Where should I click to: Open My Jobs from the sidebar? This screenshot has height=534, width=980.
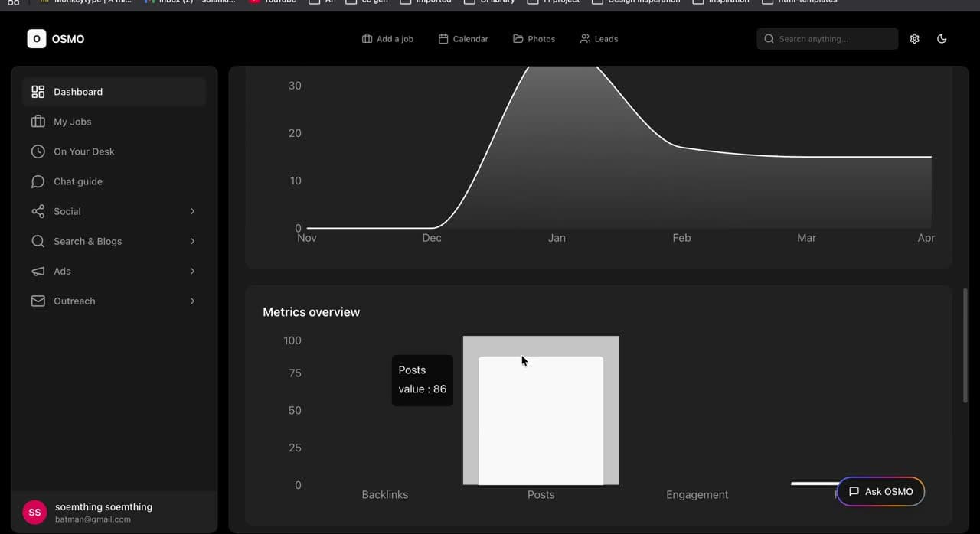114,122
